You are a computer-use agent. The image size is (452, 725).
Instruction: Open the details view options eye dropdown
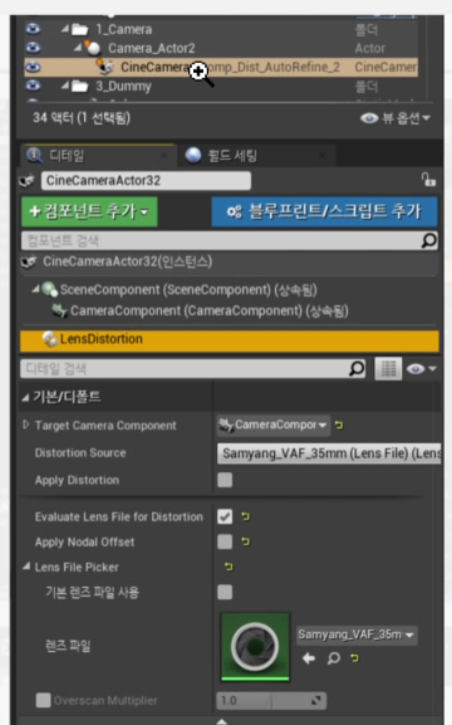click(421, 369)
